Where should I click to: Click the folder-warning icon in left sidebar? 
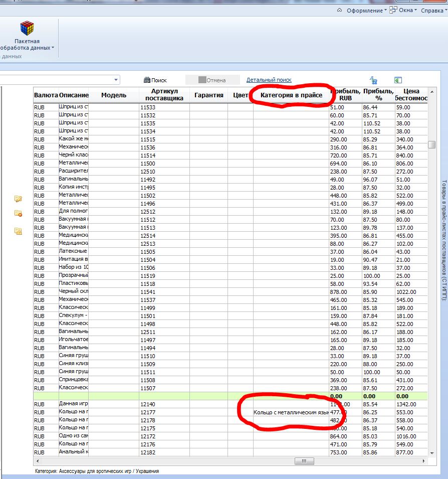tap(19, 231)
